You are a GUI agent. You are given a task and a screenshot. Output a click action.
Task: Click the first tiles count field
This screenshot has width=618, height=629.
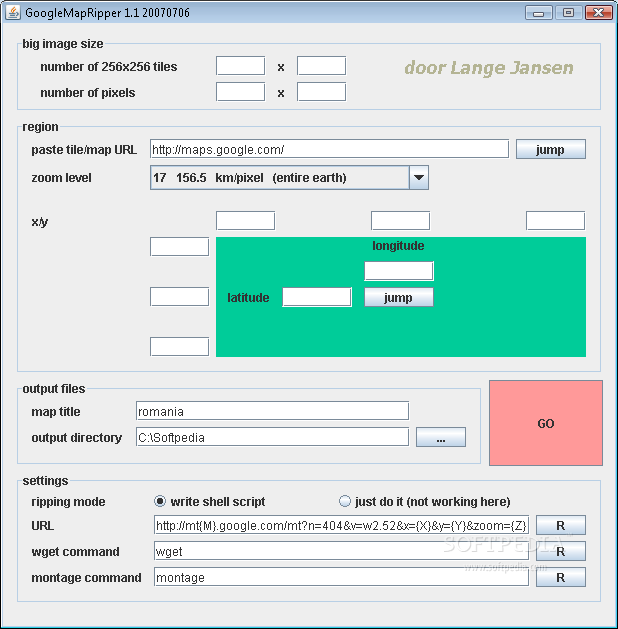tap(241, 66)
